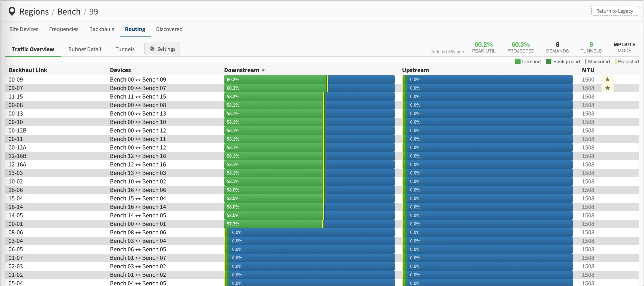Click the 8 Demands statistic
644x286 pixels.
557,47
